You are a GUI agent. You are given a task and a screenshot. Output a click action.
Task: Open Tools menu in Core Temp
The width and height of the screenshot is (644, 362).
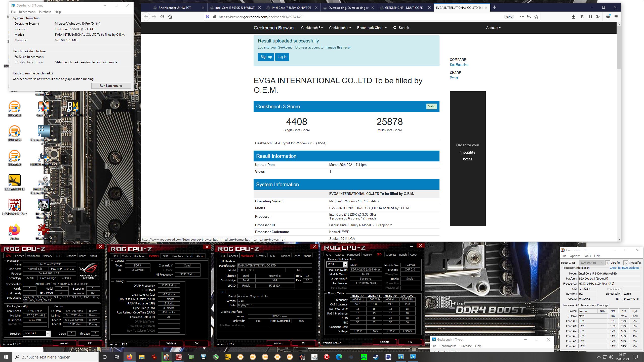click(587, 256)
